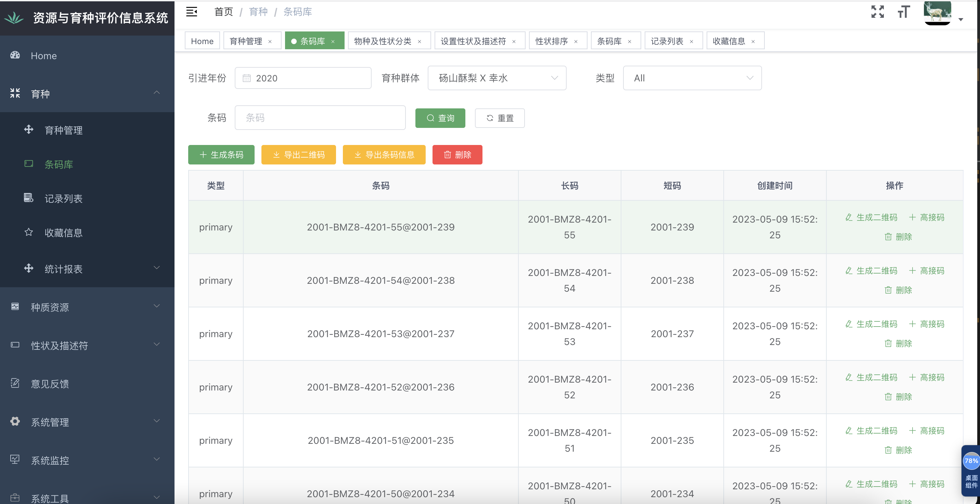Close the 物种及性状分类 tab
This screenshot has height=504, width=980.
click(x=419, y=41)
